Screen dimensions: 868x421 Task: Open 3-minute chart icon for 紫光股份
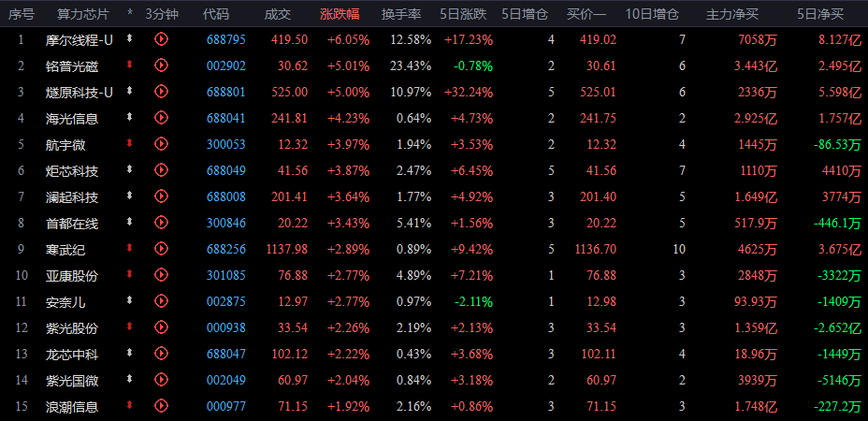(161, 327)
